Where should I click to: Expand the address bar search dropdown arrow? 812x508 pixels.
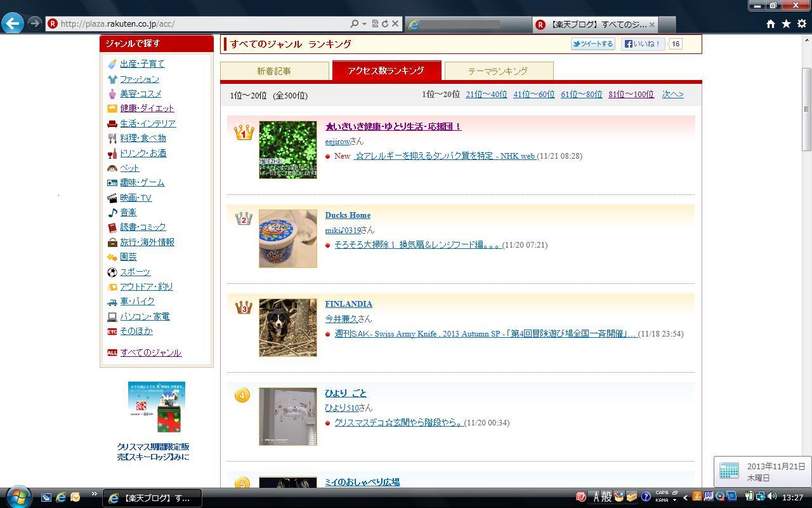(x=364, y=23)
